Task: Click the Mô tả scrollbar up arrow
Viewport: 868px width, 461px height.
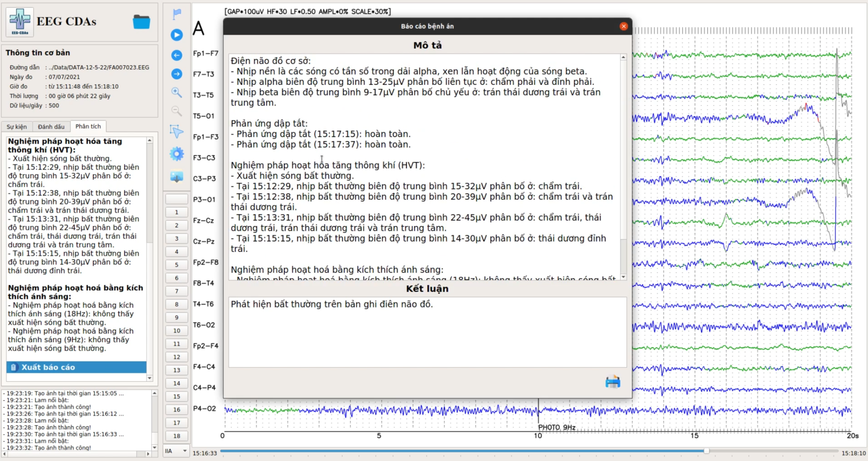Action: (623, 57)
